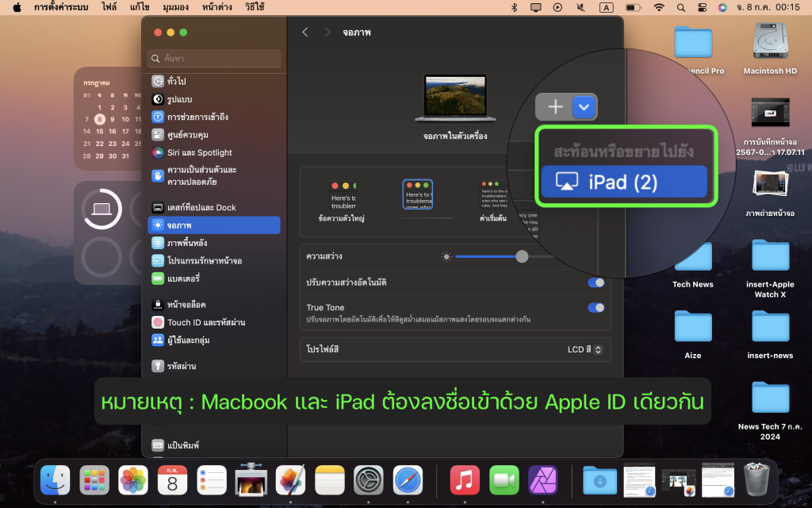Image resolution: width=812 pixels, height=508 pixels.
Task: Click the plus button to add a display
Action: tap(554, 106)
